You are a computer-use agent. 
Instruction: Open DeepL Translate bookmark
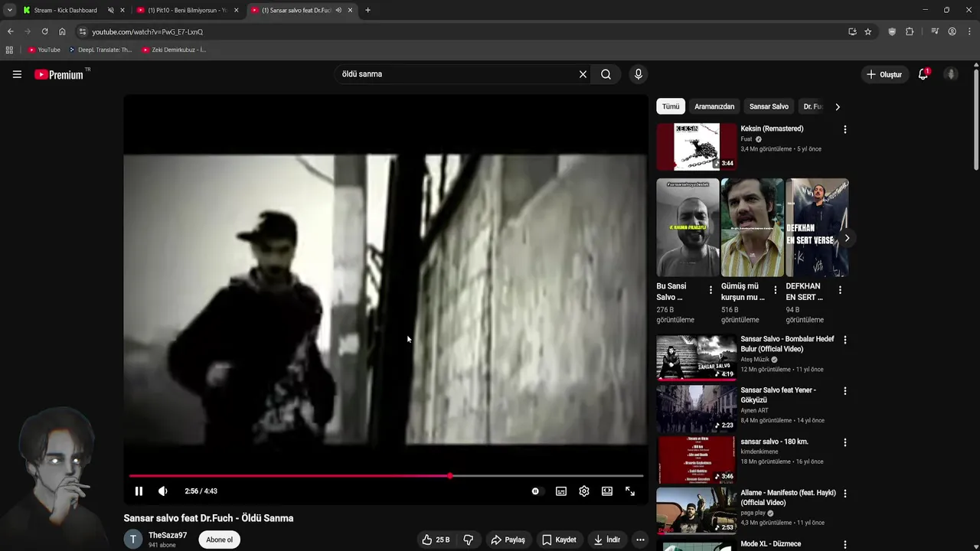(100, 50)
